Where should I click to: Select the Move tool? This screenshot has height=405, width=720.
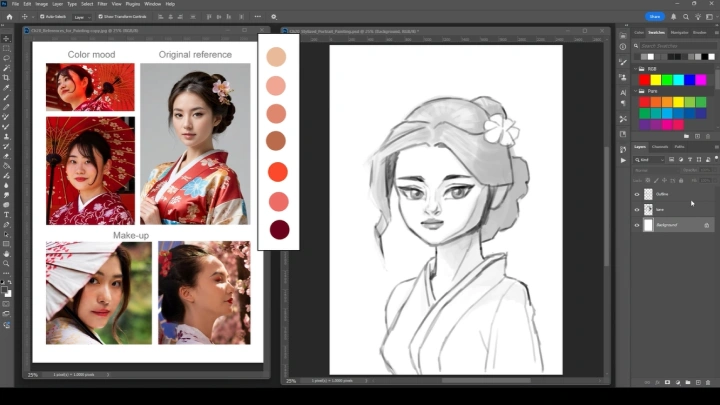pos(6,39)
